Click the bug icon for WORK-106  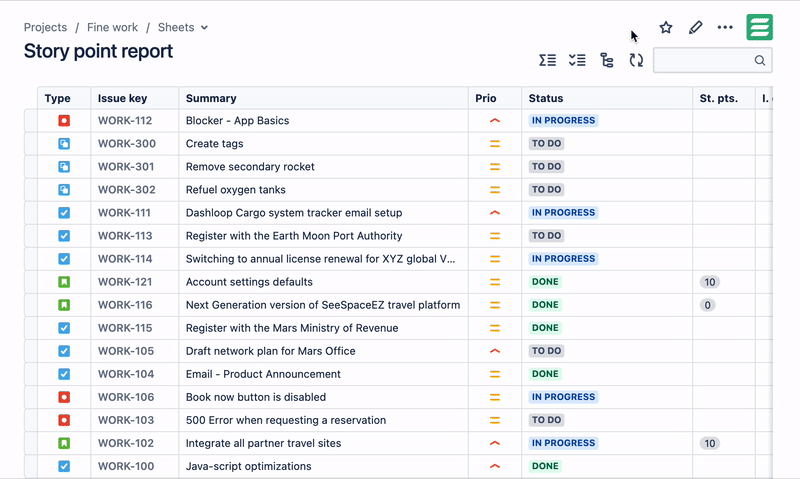64,397
